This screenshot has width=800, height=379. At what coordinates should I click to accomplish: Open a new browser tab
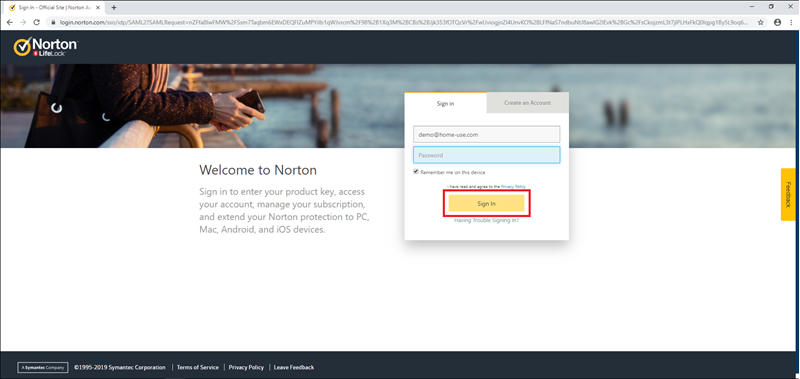pyautogui.click(x=114, y=8)
